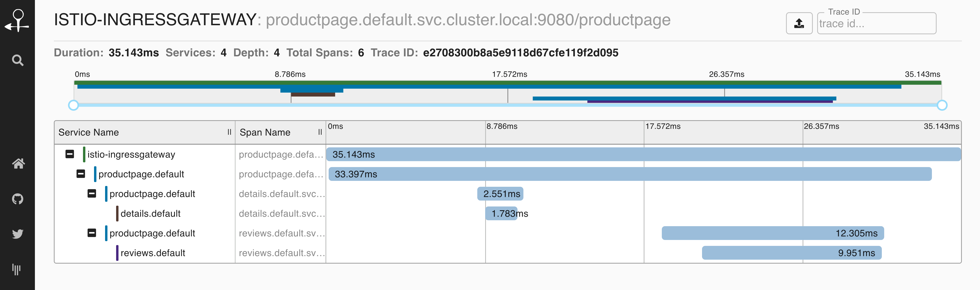Click the Gitter icon in sidebar

tap(16, 269)
